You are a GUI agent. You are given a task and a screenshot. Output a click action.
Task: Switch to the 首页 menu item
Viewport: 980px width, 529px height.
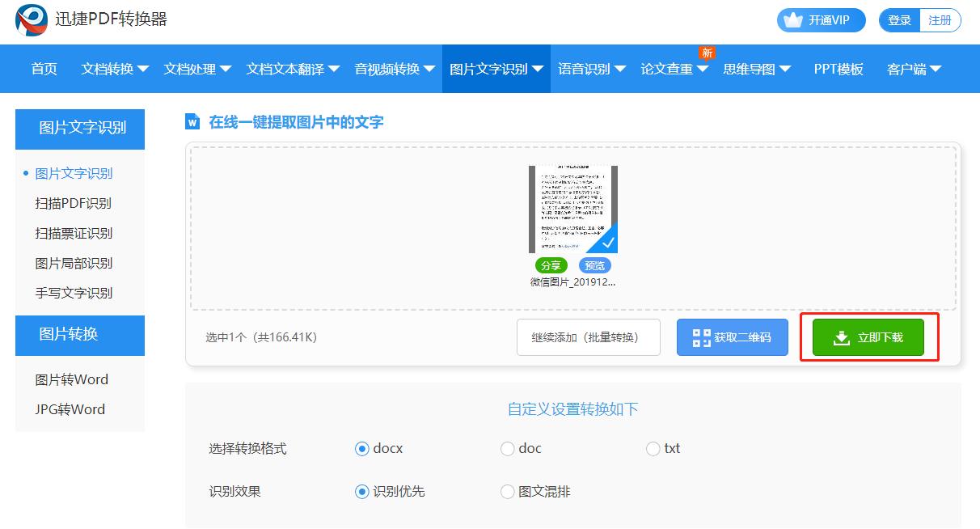43,69
